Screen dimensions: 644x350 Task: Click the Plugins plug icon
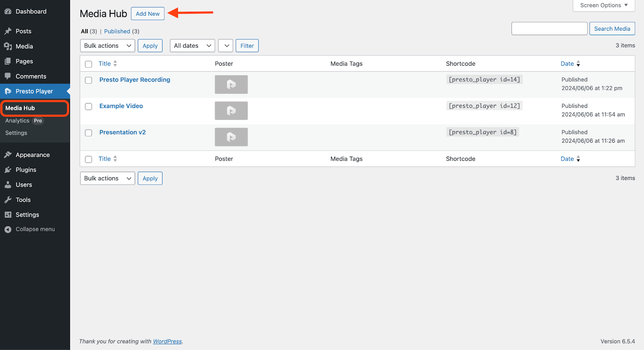(x=8, y=170)
